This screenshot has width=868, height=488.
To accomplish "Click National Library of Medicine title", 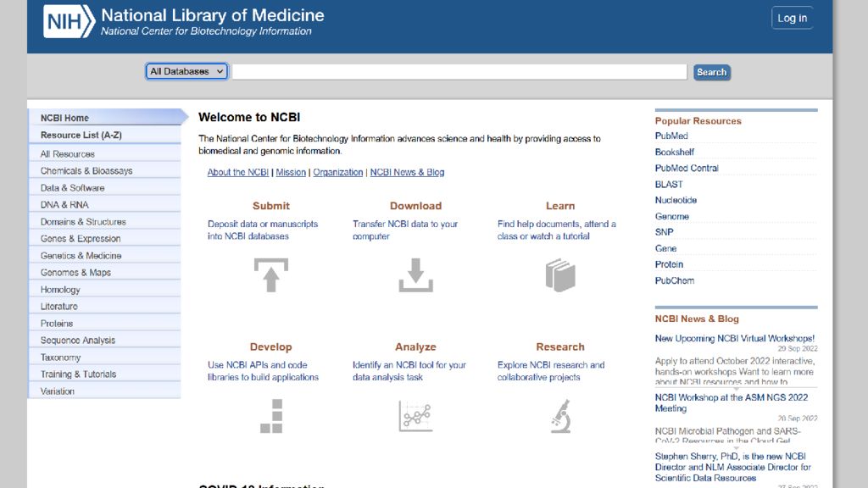I will click(213, 15).
